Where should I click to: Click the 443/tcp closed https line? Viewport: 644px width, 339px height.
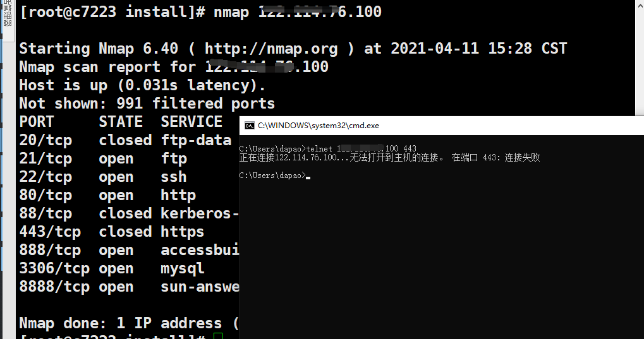point(112,232)
